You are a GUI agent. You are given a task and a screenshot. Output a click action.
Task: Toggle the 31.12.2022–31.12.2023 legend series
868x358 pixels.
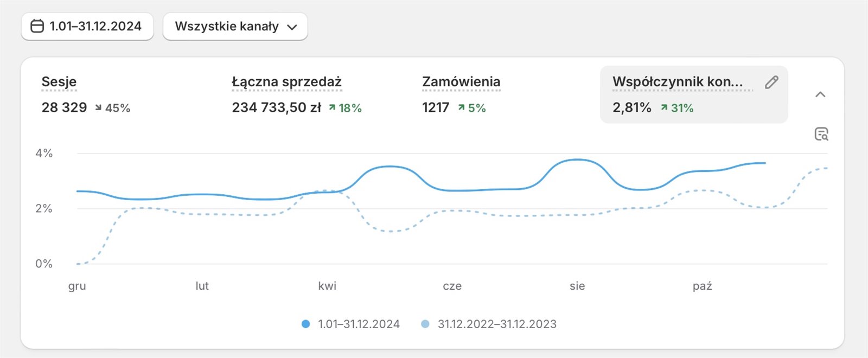point(496,324)
